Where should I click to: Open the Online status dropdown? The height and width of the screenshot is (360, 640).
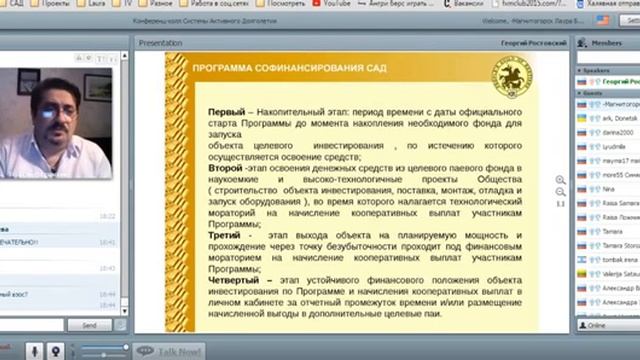click(608, 325)
